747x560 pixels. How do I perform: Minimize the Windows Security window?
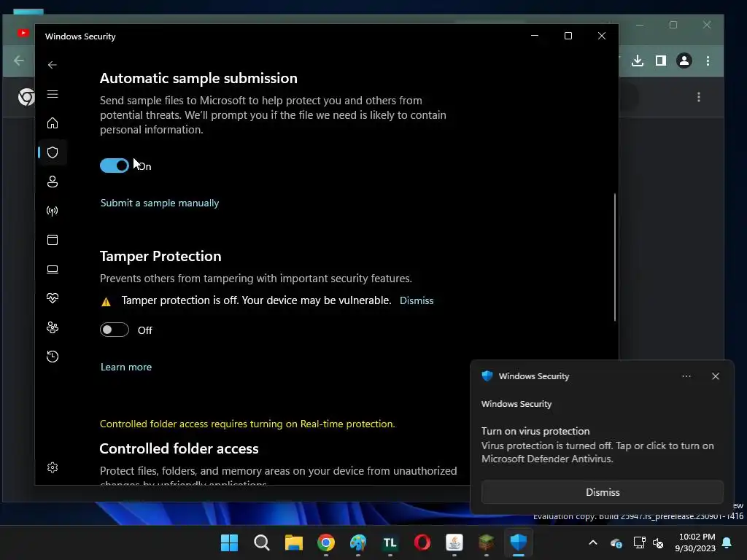(535, 36)
